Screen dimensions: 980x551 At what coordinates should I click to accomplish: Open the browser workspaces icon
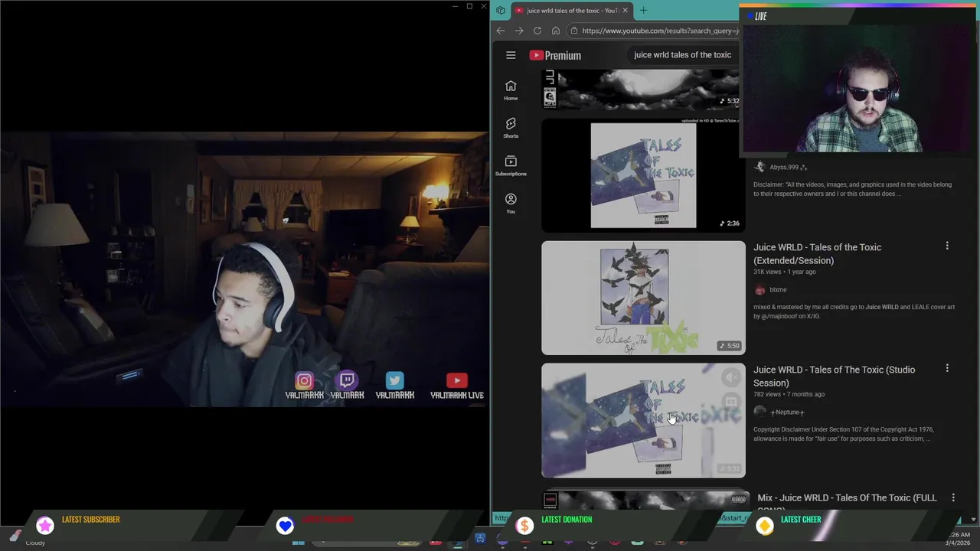[500, 11]
